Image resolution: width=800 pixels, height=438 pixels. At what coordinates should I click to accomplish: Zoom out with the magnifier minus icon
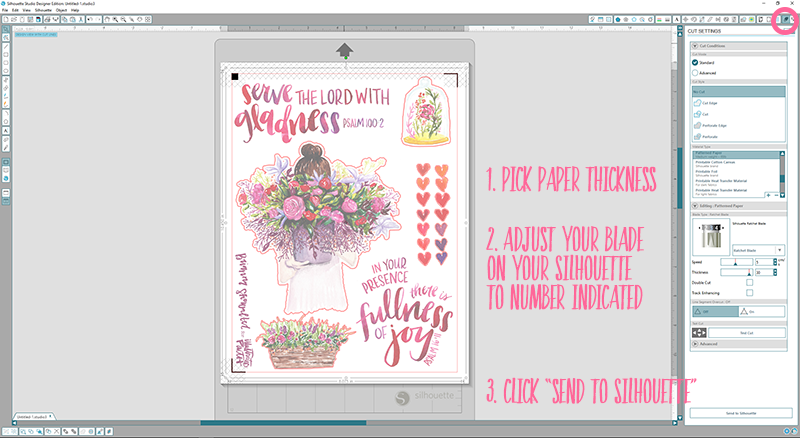(123, 19)
